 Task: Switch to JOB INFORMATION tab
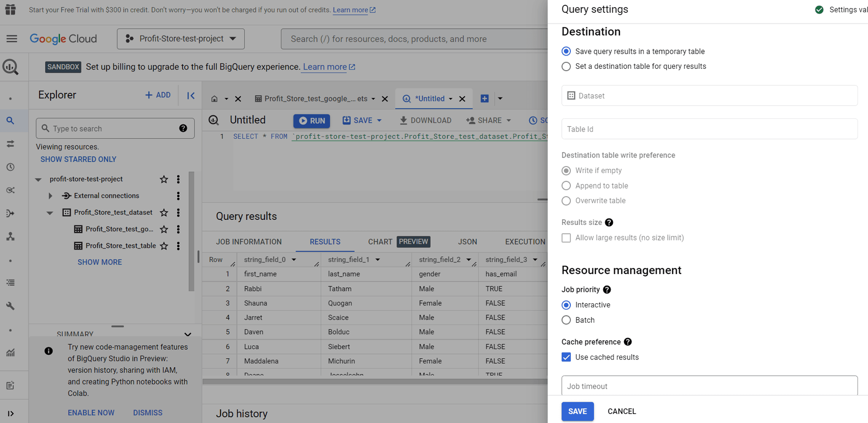[x=249, y=242]
